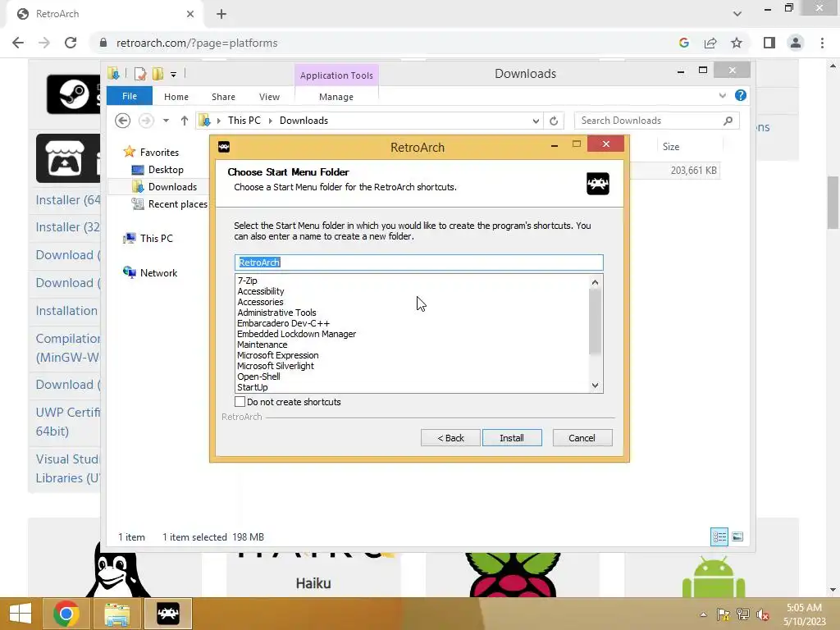Open Customize Quick Access Toolbar dropdown
840x630 pixels.
click(x=174, y=75)
